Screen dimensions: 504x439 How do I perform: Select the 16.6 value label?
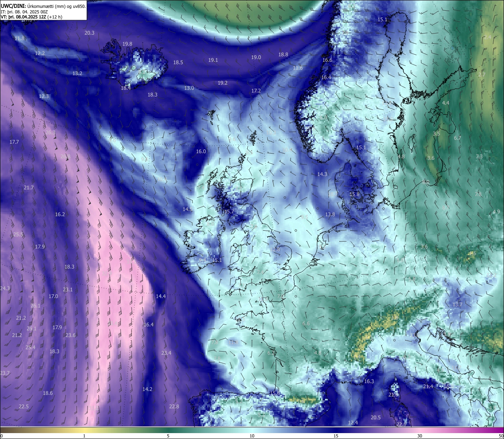pyautogui.click(x=327, y=60)
